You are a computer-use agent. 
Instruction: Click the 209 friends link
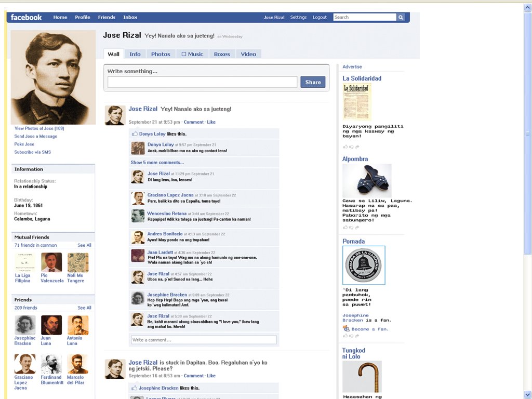[x=26, y=308]
